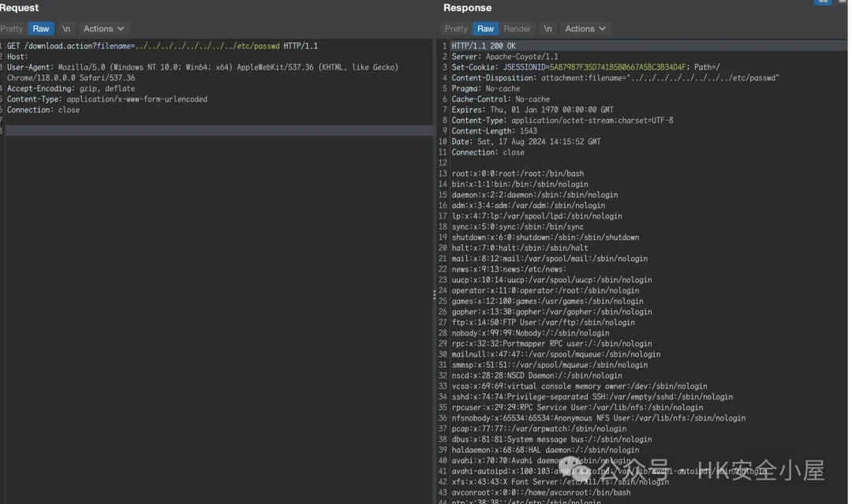
Task: Click the Cache-Control: No-cache line
Action: pos(500,99)
